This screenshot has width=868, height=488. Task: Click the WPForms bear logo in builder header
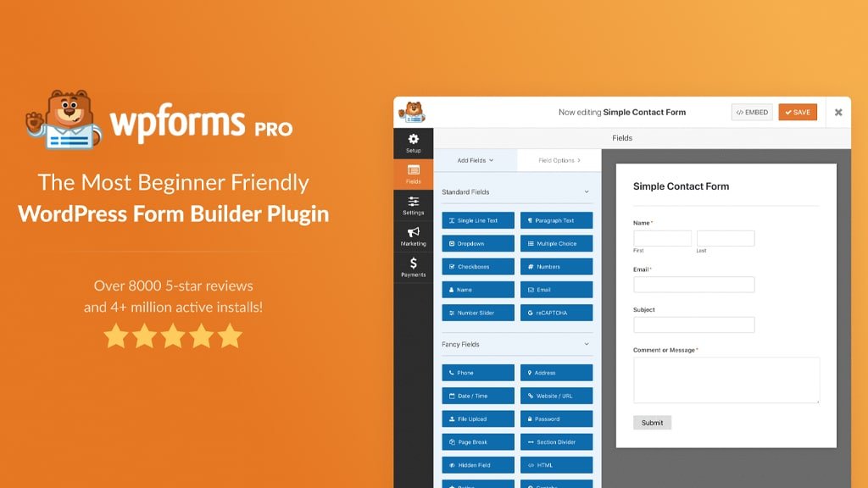tap(413, 112)
